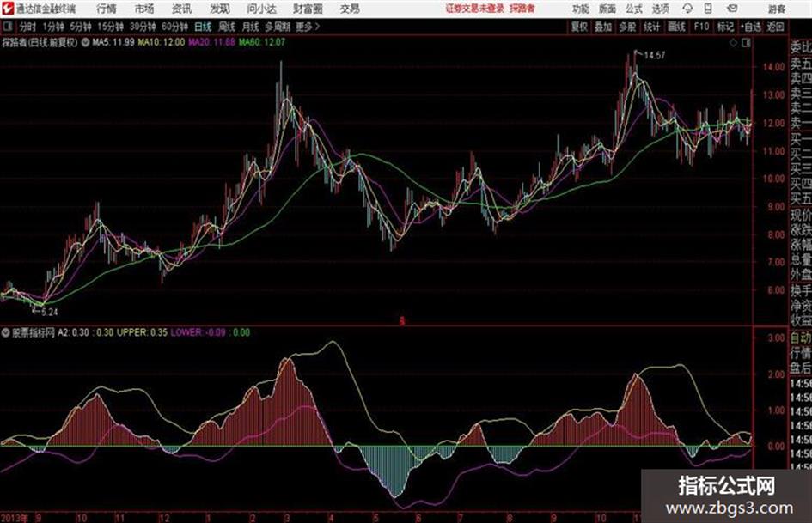Open the 版面 menu
The width and height of the screenshot is (812, 523).
pyautogui.click(x=607, y=9)
